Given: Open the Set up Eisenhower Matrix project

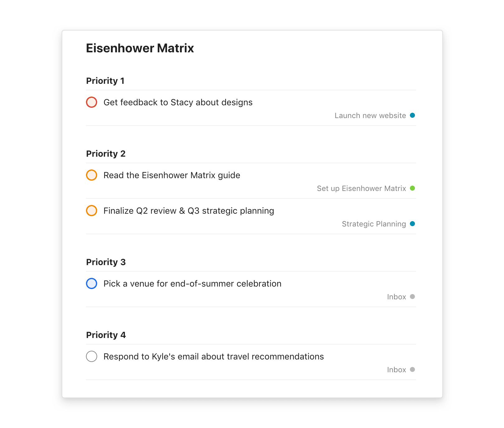Looking at the screenshot, I should 361,188.
